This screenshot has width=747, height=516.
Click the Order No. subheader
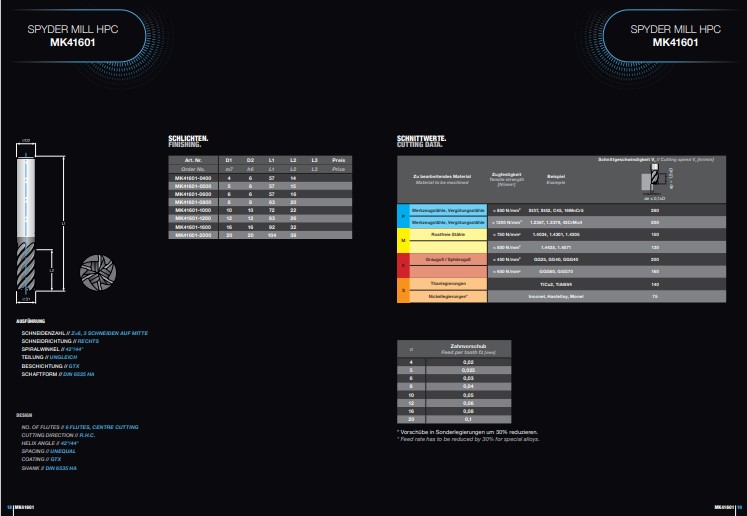(193, 169)
